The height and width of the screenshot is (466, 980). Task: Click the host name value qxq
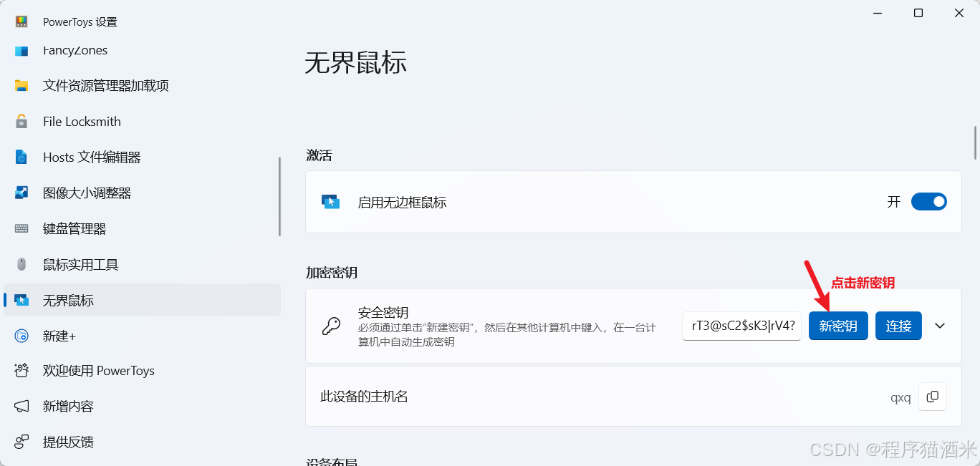click(900, 398)
